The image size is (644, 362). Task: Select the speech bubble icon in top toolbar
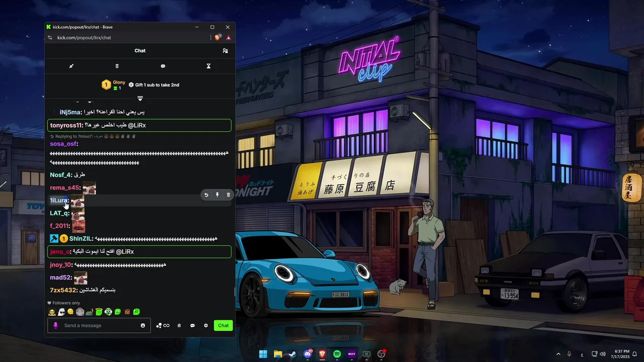point(163,66)
